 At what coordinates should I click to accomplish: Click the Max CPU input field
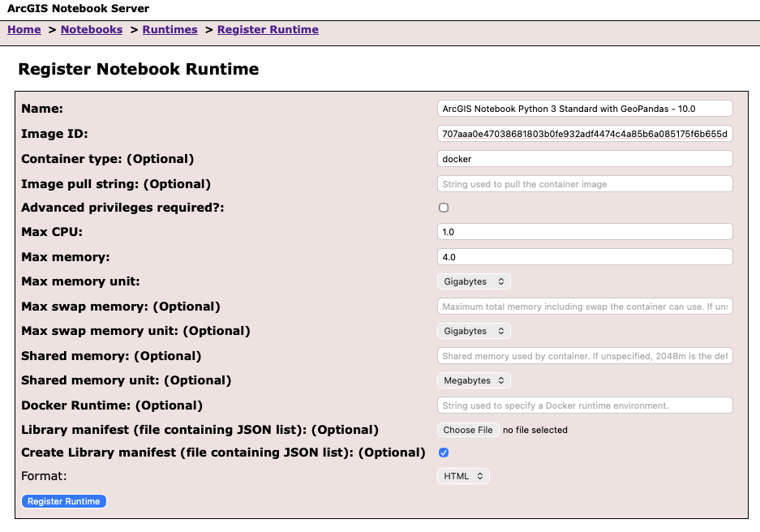[x=584, y=231]
